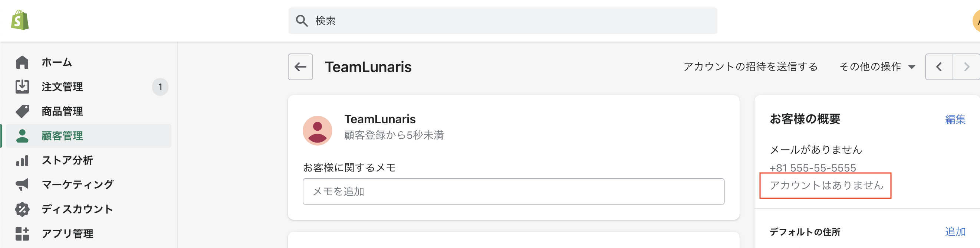Select the マーケティング megaphone icon
Viewport: 980px width, 248px height.
pos(22,185)
